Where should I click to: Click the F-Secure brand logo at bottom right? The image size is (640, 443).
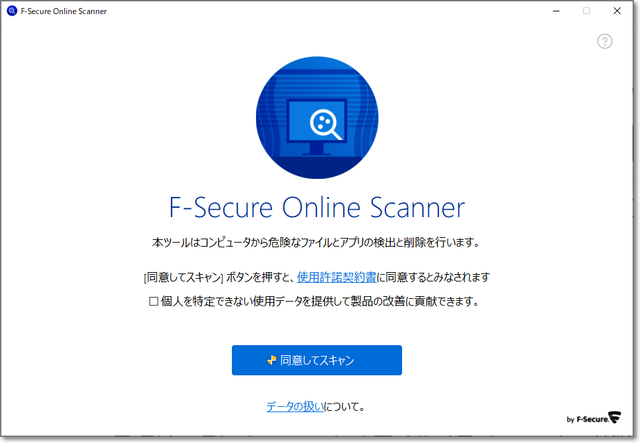[x=603, y=419]
